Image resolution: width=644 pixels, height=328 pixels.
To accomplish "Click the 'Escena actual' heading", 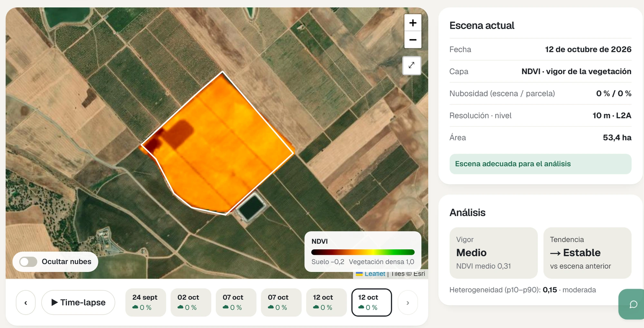I will [x=482, y=25].
